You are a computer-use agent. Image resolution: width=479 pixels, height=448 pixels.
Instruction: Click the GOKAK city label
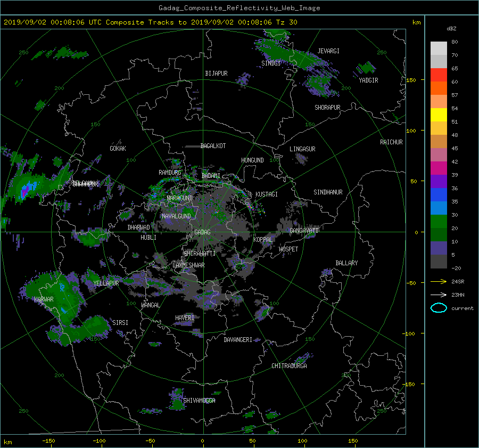[118, 149]
